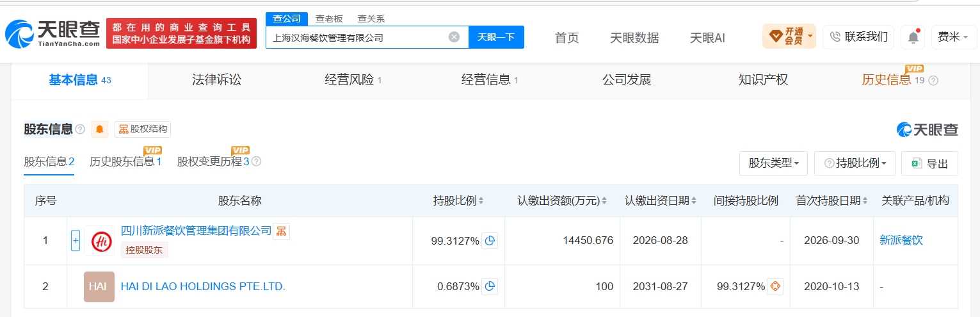Open equity chart icon next to 四川新派餐饮管理集团
Image resolution: width=980 pixels, height=317 pixels.
coord(282,231)
